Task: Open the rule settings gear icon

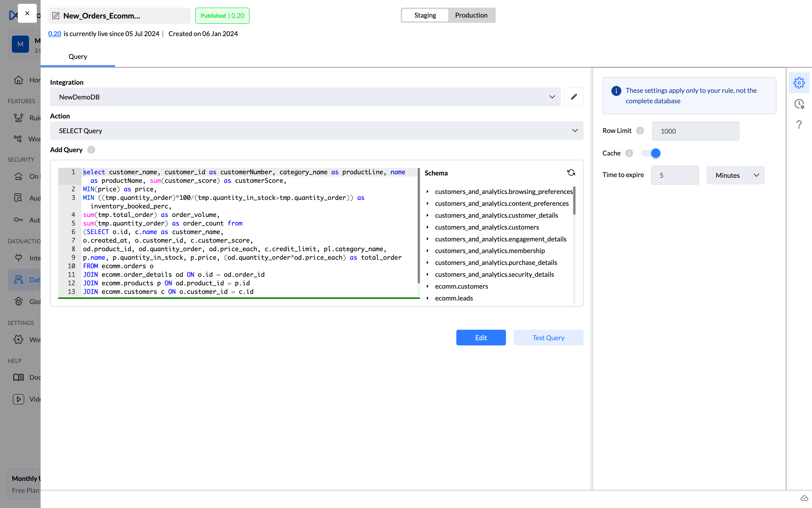Action: (799, 83)
